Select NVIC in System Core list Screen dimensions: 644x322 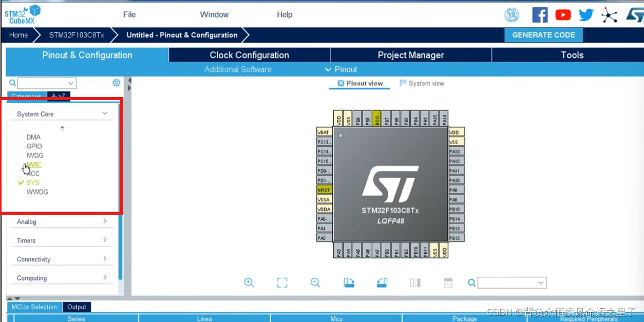point(33,164)
